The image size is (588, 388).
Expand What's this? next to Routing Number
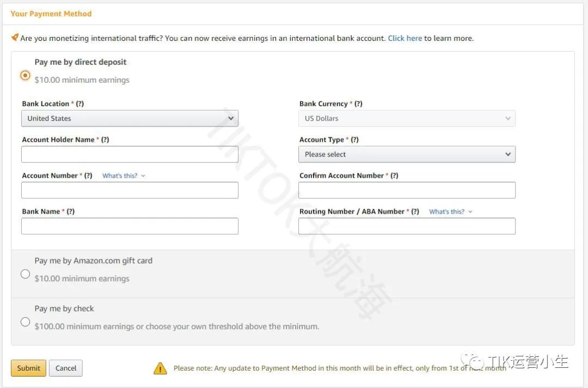[x=450, y=212]
